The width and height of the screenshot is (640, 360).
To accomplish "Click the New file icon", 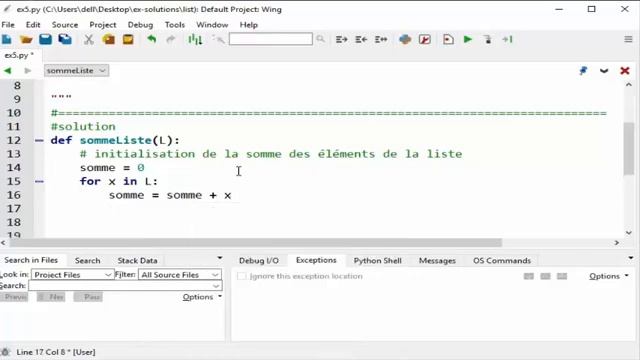I will coord(7,39).
